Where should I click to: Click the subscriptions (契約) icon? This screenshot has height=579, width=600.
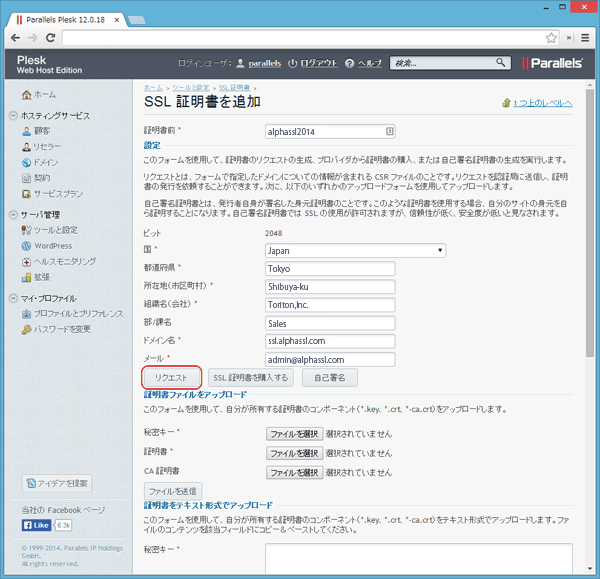click(26, 178)
